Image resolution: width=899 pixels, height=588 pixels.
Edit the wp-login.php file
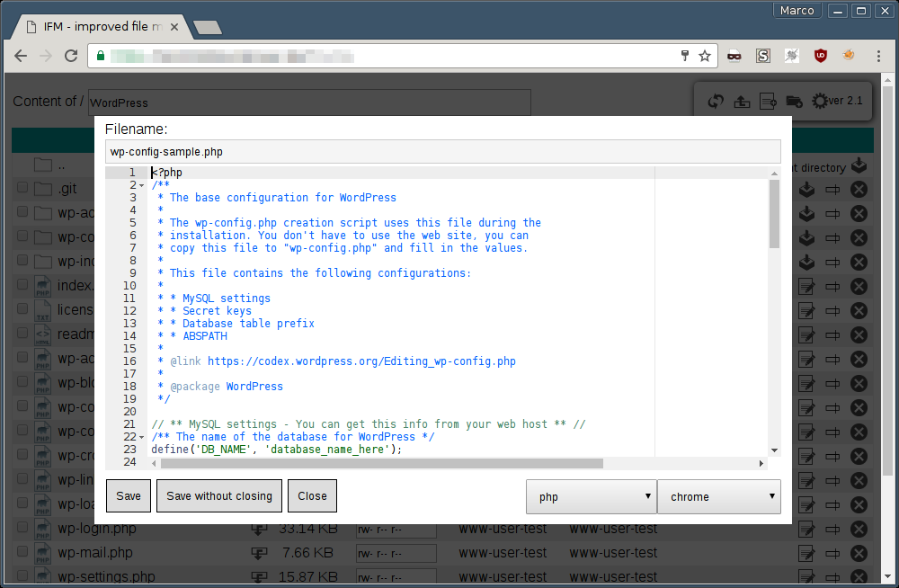pyautogui.click(x=806, y=529)
